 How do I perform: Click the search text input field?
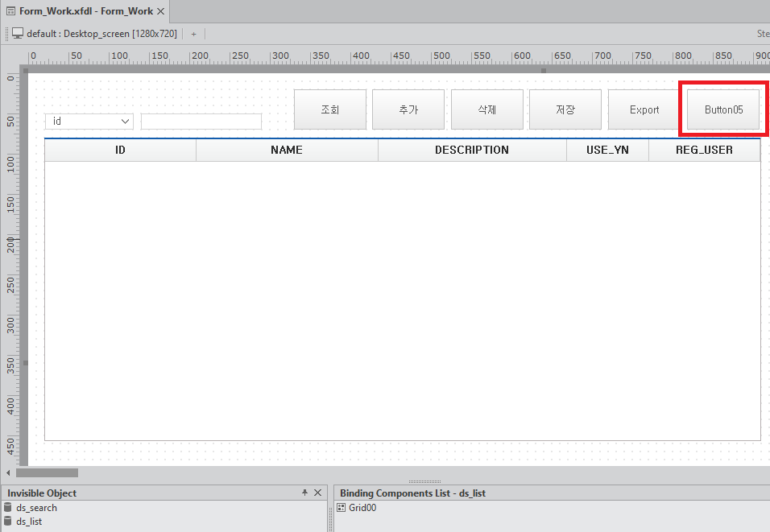click(x=201, y=122)
